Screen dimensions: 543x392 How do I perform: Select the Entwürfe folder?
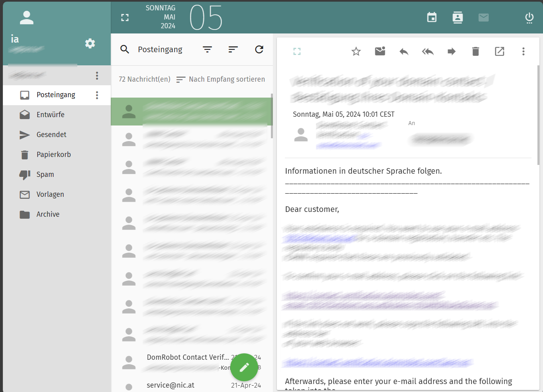tap(50, 115)
